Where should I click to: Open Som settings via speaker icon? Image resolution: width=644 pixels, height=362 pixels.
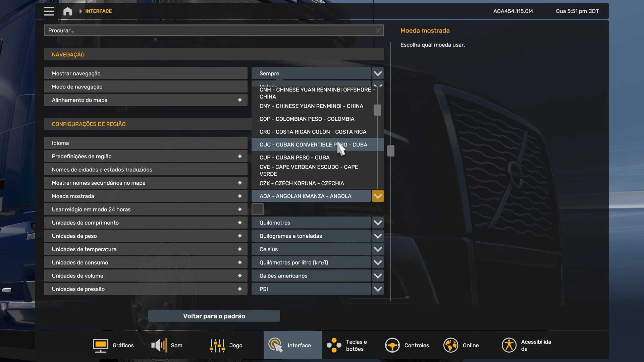pos(159,345)
